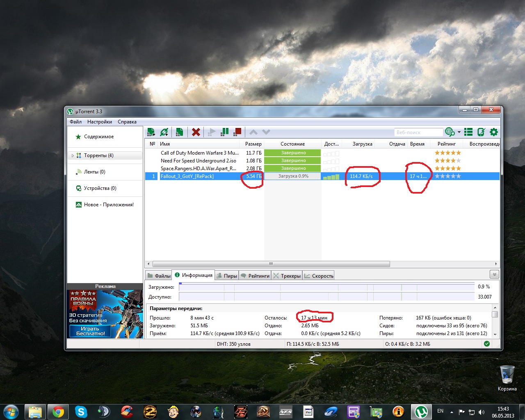The image size is (525, 420).
Task: Open Preferences via the green gear icon
Action: pyautogui.click(x=494, y=132)
